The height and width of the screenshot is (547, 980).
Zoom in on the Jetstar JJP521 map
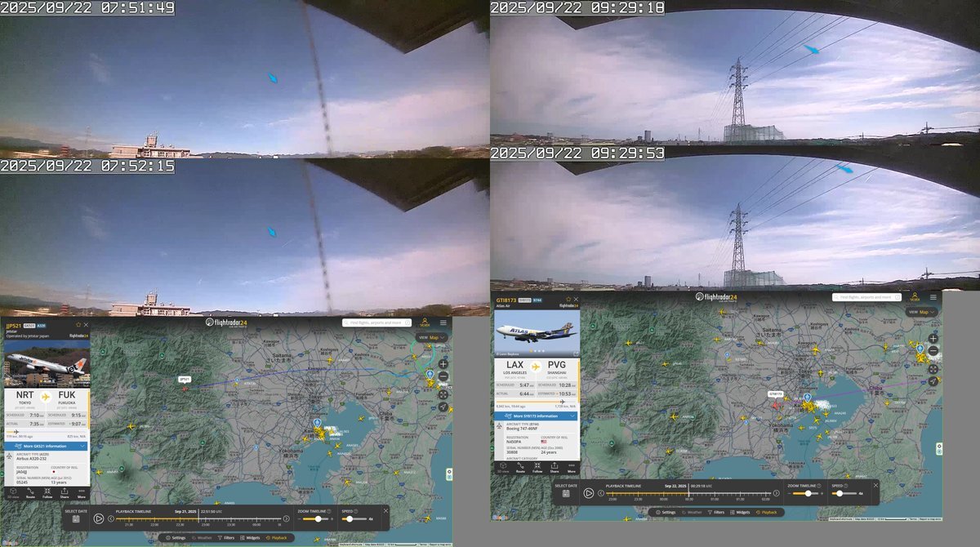(x=443, y=364)
